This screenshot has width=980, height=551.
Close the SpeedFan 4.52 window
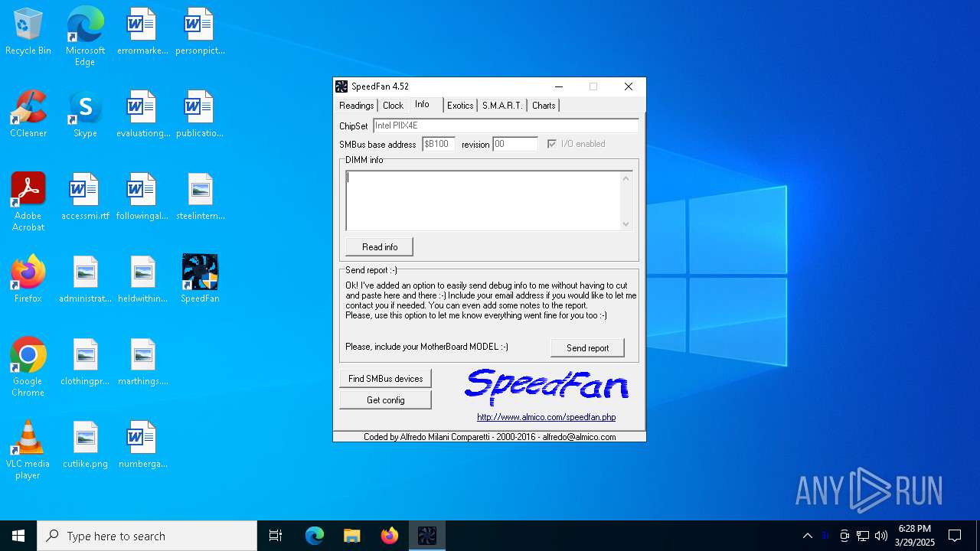(629, 86)
